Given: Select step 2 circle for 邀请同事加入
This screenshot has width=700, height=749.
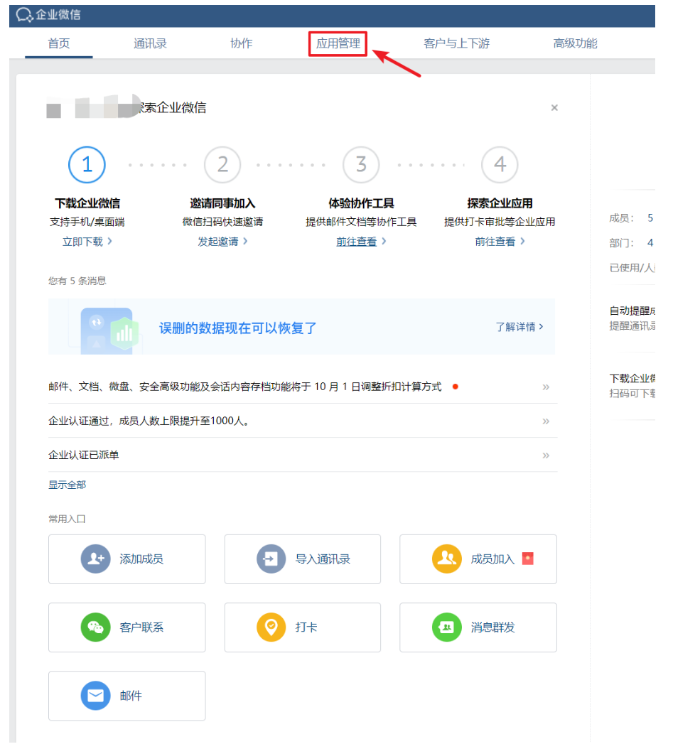Looking at the screenshot, I should tap(222, 165).
